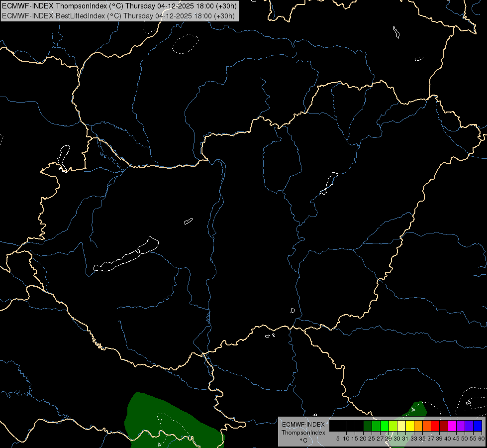The width and height of the screenshot is (487, 448).
Task: Select the light orange 33–35 legend swatch
Action: click(418, 426)
